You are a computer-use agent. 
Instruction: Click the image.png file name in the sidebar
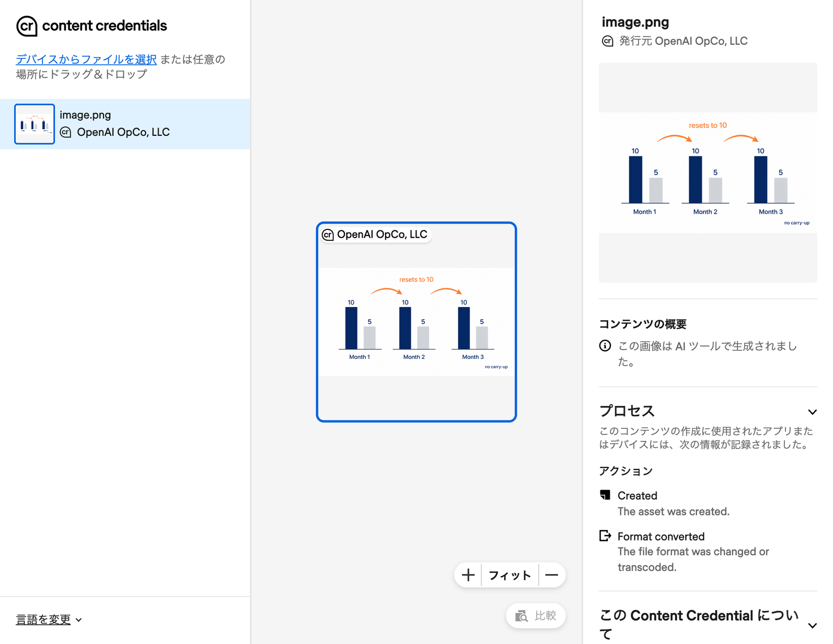tap(85, 114)
